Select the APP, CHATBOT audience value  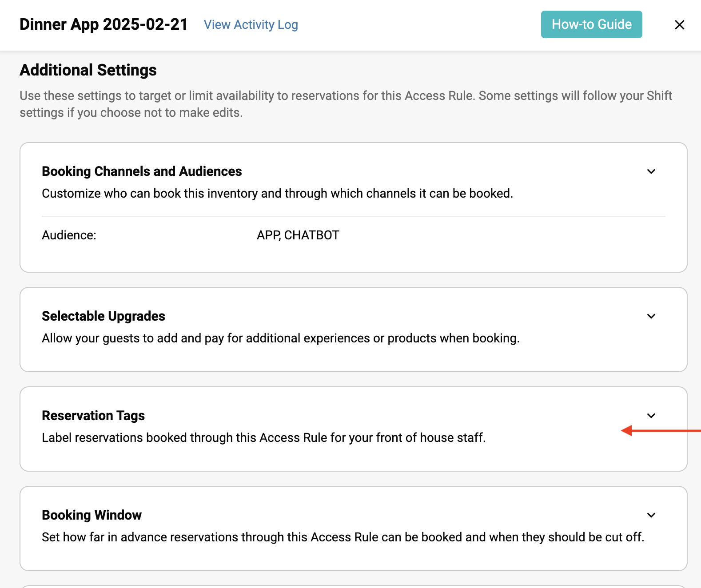tap(298, 235)
